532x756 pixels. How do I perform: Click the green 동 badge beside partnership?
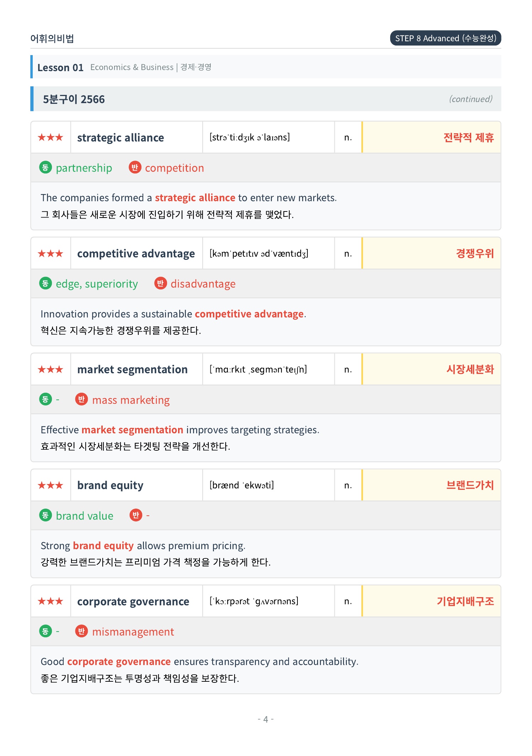pos(45,167)
